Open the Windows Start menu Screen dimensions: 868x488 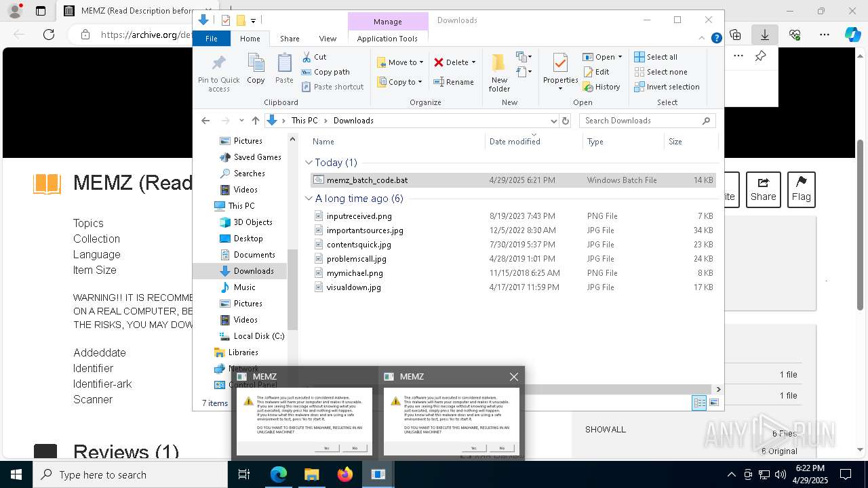(x=16, y=474)
